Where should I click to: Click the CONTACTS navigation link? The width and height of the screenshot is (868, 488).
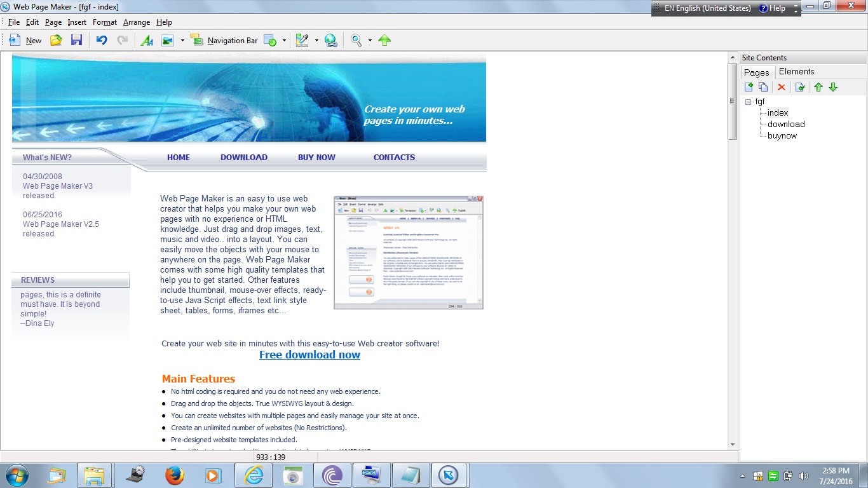394,158
